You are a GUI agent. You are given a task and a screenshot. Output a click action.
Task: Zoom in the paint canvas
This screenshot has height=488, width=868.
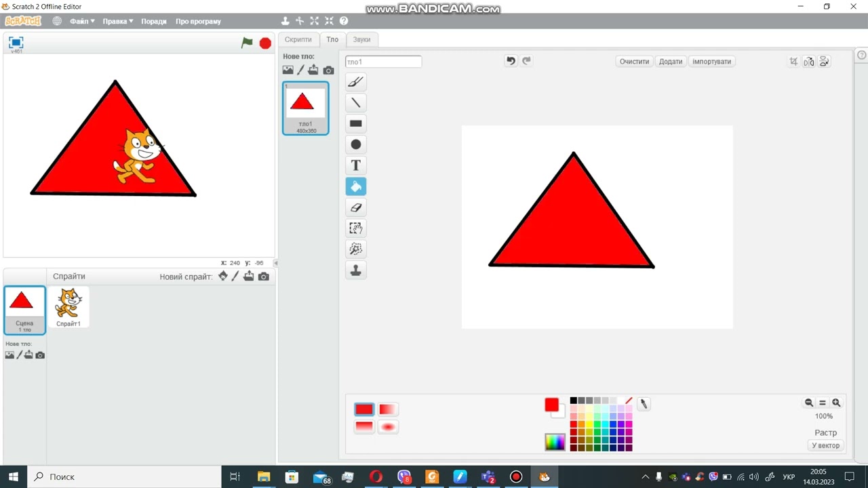pos(836,403)
